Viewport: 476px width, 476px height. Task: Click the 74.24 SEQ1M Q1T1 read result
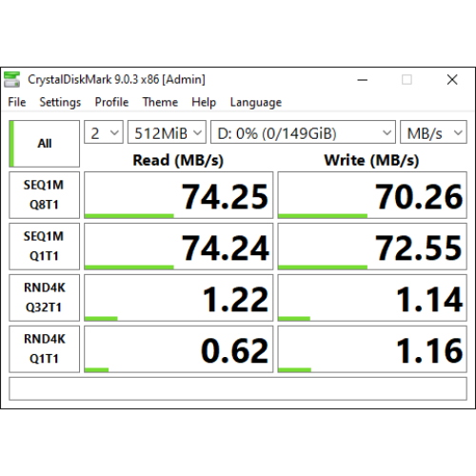coord(179,247)
